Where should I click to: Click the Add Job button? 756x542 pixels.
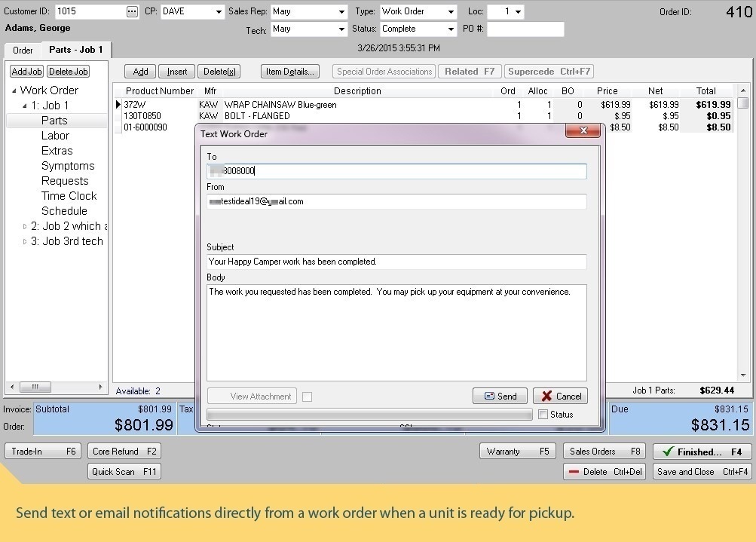[x=26, y=72]
